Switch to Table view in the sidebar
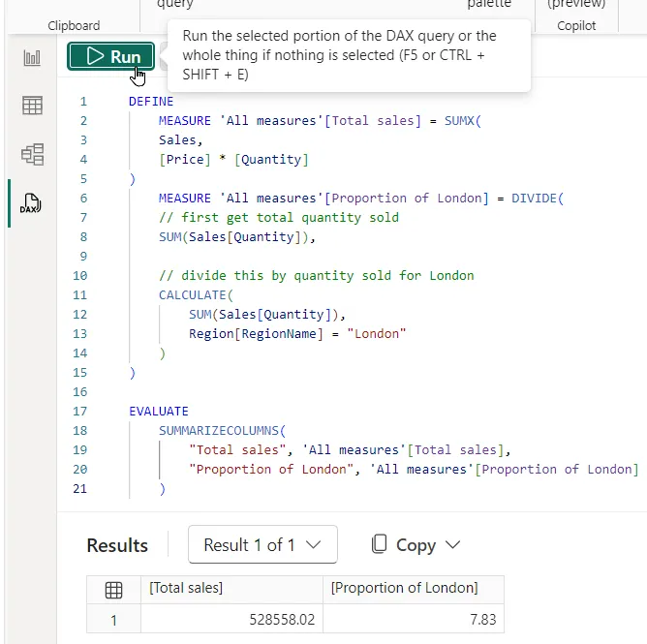Viewport: 647px width, 644px height. 32,106
